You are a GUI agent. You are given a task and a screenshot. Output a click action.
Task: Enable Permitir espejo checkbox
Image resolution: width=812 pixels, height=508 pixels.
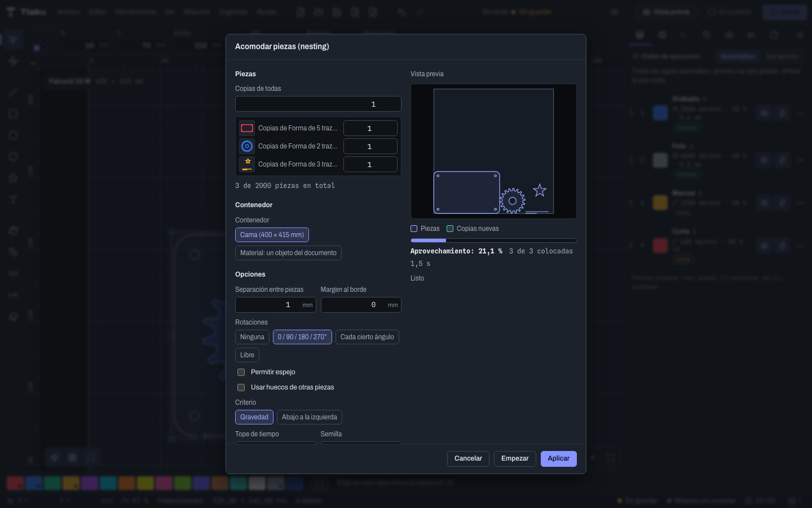coord(241,372)
